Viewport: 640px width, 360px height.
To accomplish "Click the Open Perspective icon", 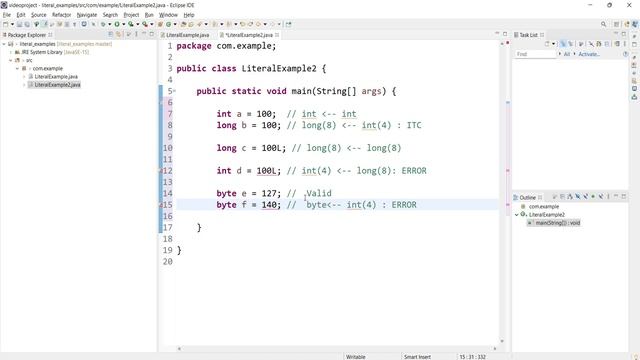I will coord(616,24).
